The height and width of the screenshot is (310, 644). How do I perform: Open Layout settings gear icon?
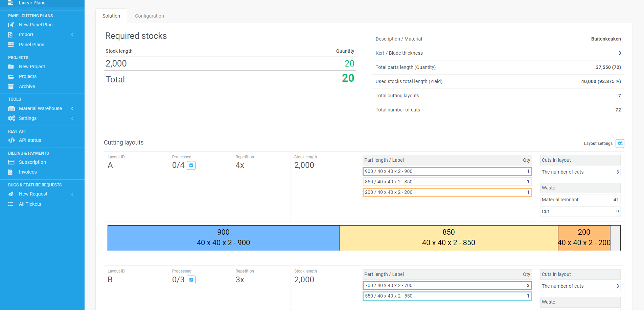620,144
